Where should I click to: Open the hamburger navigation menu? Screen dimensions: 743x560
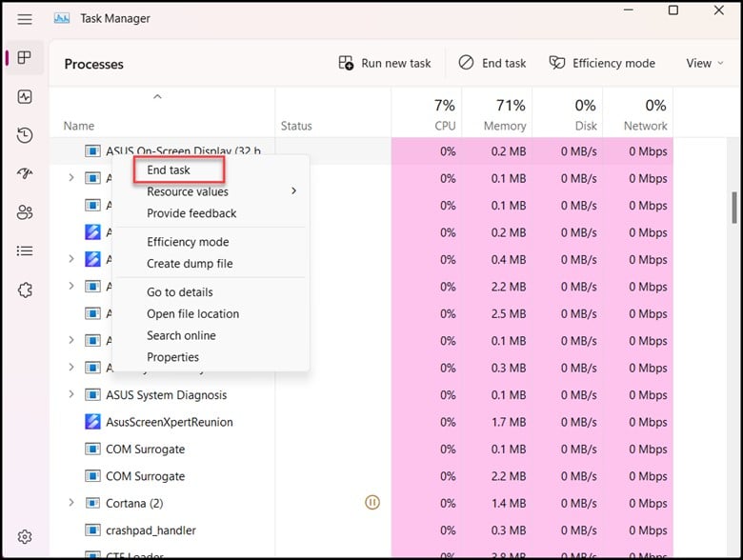point(25,19)
